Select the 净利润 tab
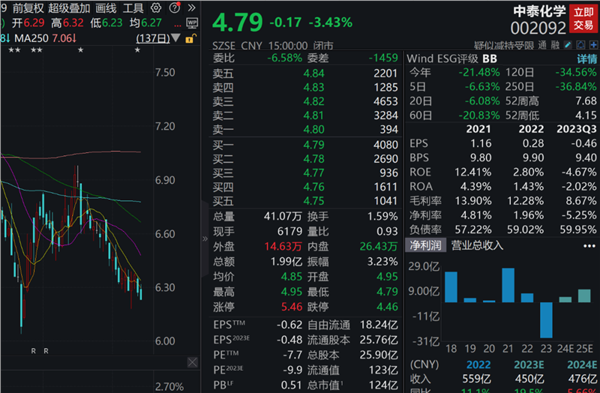Screen dimensions: 600x393 [426, 245]
